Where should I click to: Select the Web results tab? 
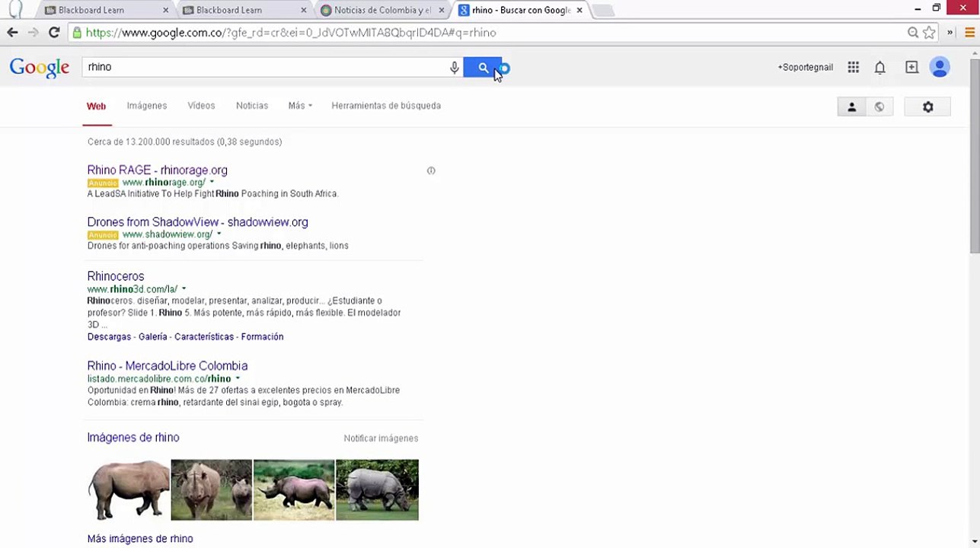[96, 106]
